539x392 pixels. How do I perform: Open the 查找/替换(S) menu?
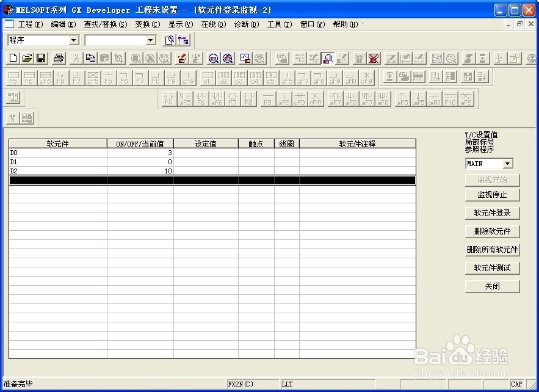click(105, 24)
